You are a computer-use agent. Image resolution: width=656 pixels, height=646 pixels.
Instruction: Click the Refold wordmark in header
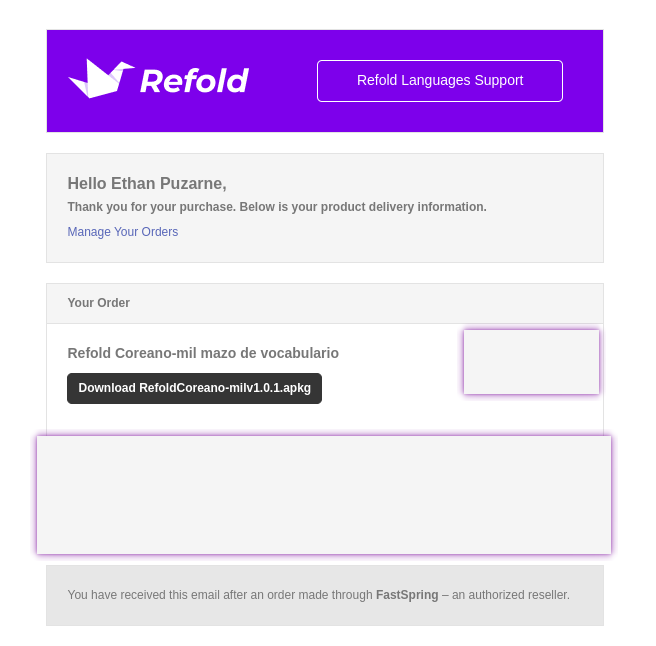[x=194, y=81]
